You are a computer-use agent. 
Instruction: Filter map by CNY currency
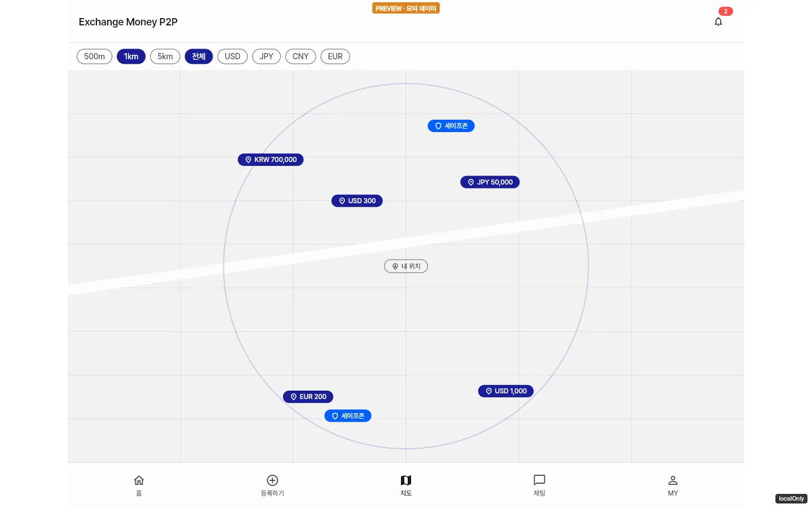tap(301, 56)
